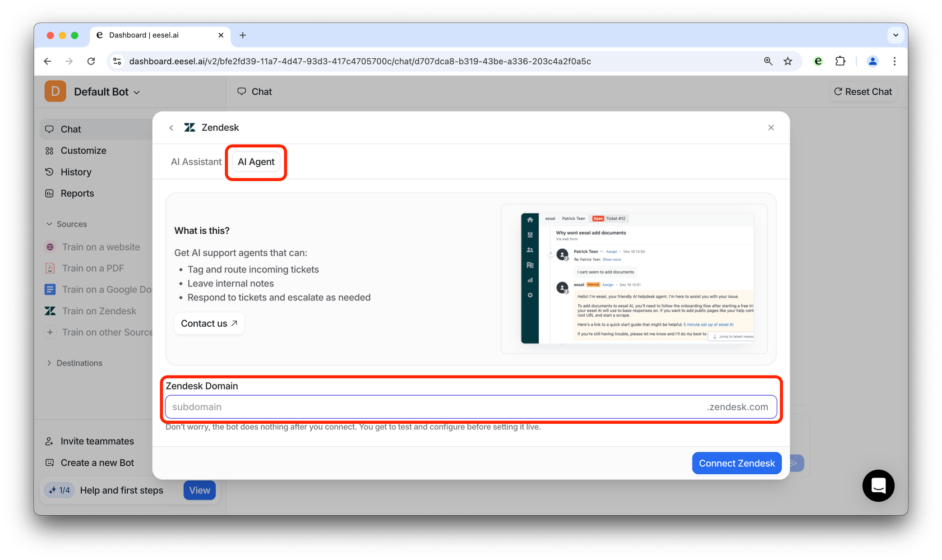Viewport: 942px width, 560px height.
Task: Switch to the AI Assistant tab
Action: (x=196, y=162)
